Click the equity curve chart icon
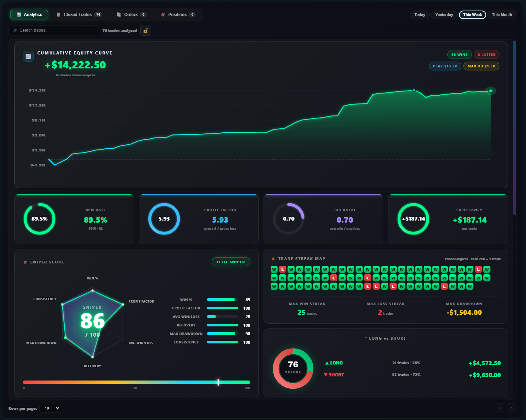The width and height of the screenshot is (526, 420). [28, 56]
